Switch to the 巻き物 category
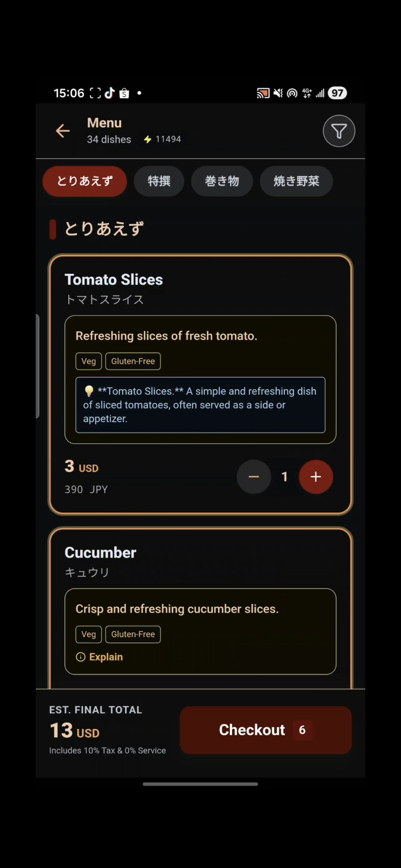401x868 pixels. click(x=222, y=181)
